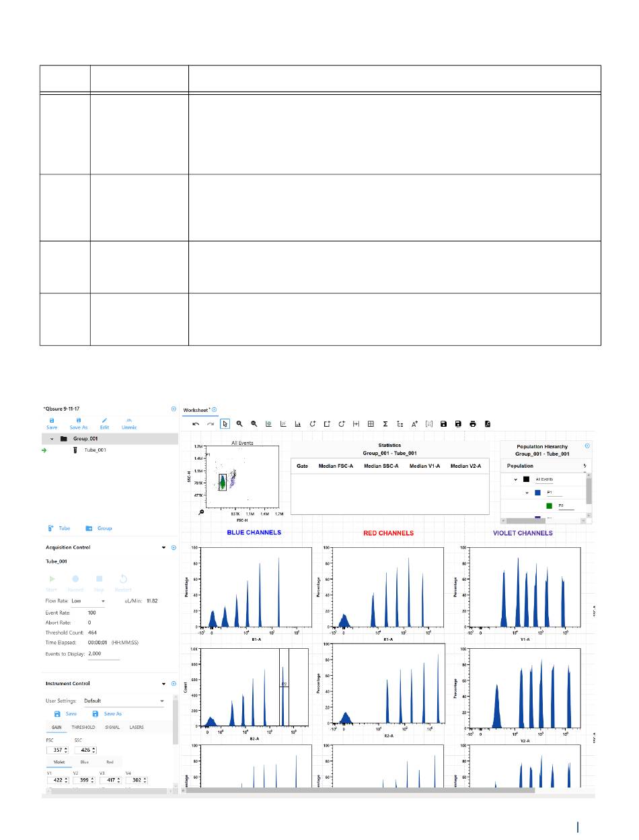The width and height of the screenshot is (639, 840).
Task: Select the interval gate tool
Action: coord(356,424)
